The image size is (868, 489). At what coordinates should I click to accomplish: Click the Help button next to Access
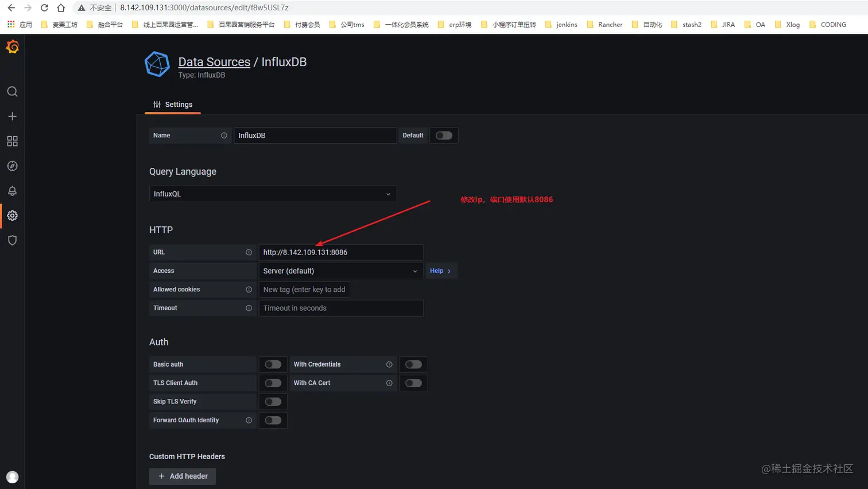coord(439,271)
